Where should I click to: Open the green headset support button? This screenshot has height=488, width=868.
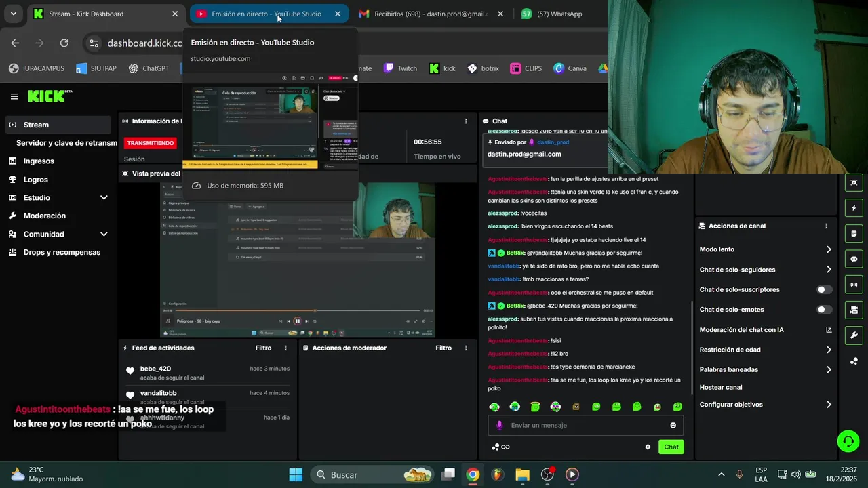tap(848, 441)
